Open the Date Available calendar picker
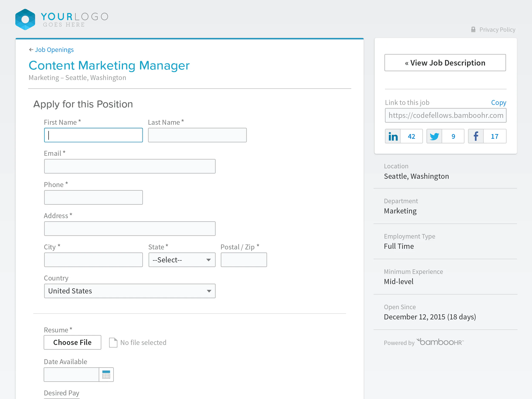Screen dimensions: 532x399 [106, 375]
